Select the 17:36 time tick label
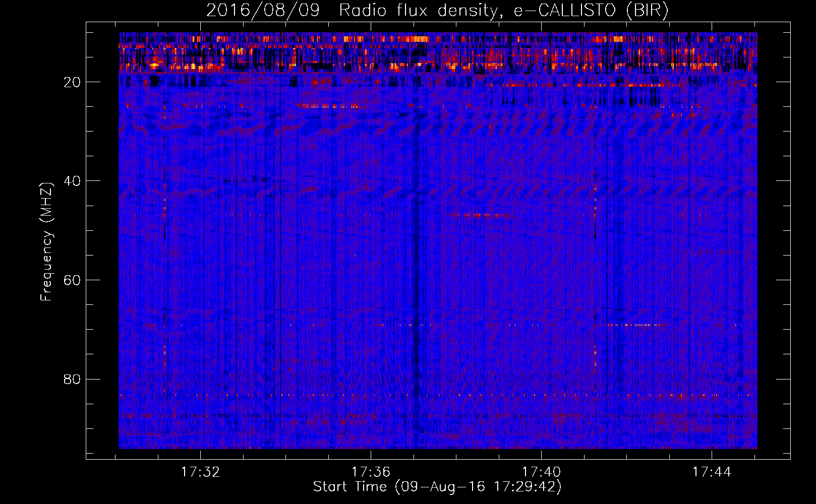The image size is (816, 504). (371, 472)
